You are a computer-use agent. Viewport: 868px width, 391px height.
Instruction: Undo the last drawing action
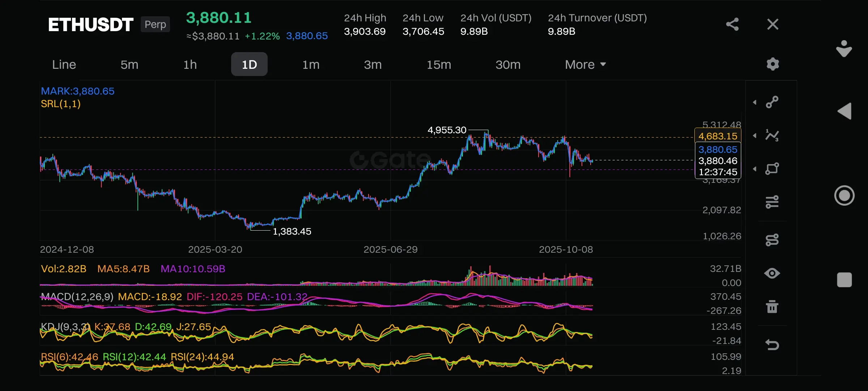(x=772, y=344)
